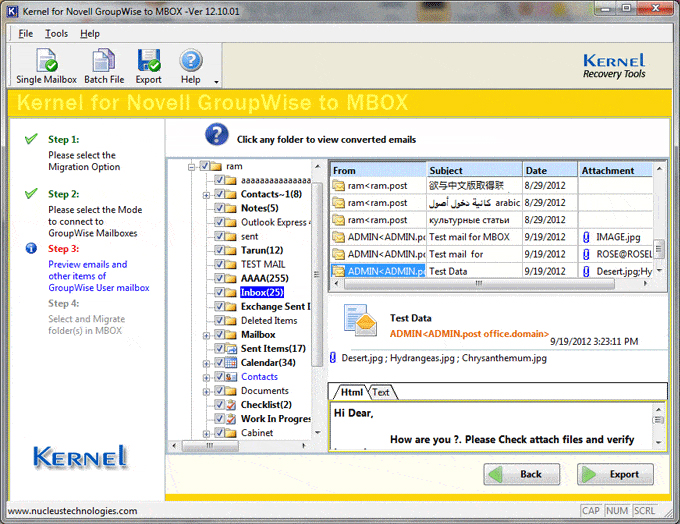Click the Batch File toolbar icon
Viewport: 680px width, 524px height.
tap(104, 60)
